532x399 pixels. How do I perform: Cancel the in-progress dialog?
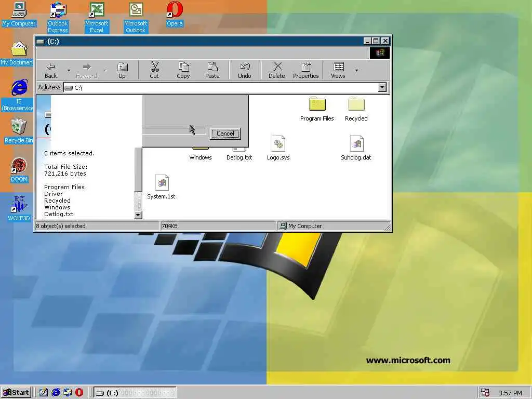pos(225,134)
